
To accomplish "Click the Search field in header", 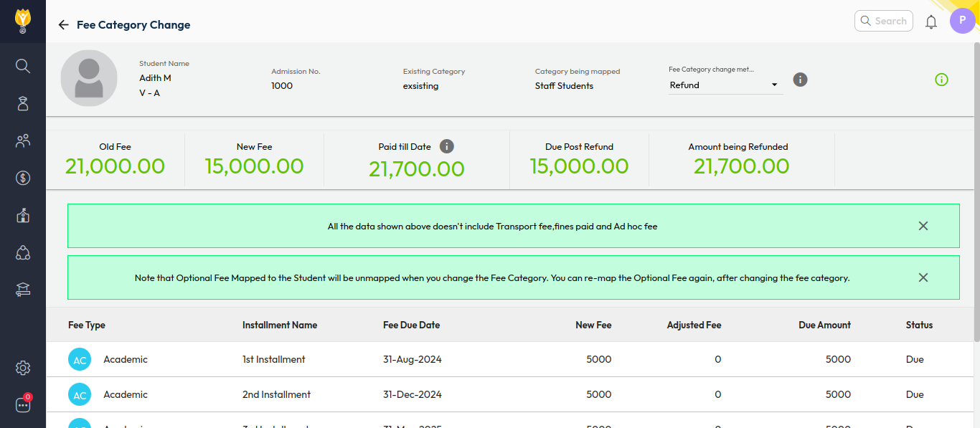I will tap(884, 21).
